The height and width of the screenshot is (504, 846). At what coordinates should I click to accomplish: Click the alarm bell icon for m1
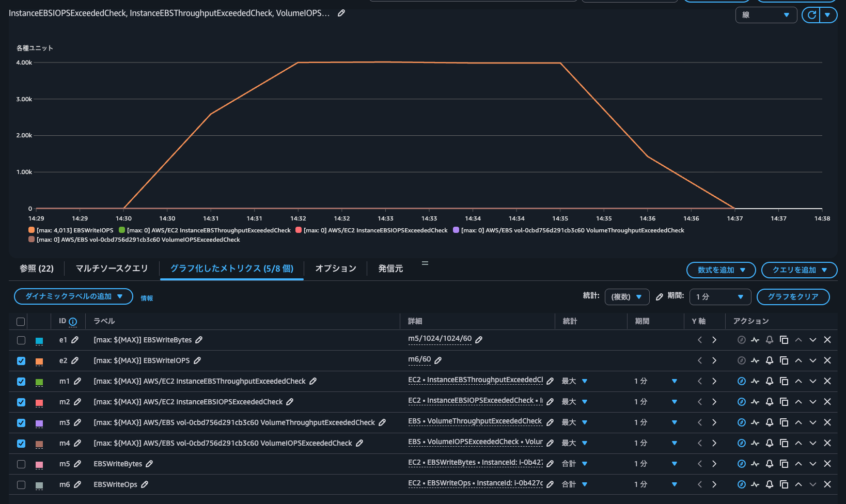coord(770,381)
